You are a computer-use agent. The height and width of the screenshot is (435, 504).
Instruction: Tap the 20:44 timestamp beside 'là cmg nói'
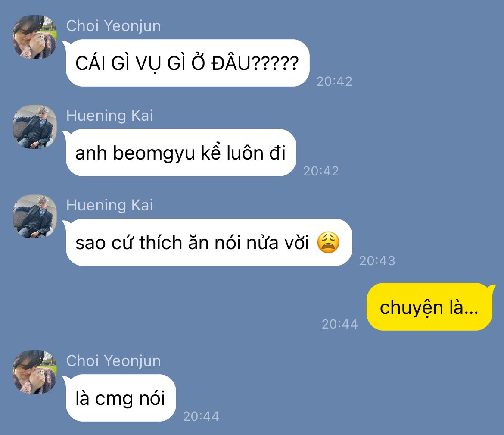(201, 416)
